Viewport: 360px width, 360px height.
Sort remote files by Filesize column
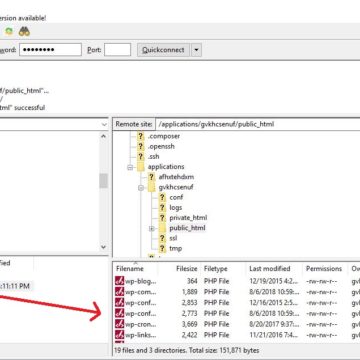[x=179, y=269]
